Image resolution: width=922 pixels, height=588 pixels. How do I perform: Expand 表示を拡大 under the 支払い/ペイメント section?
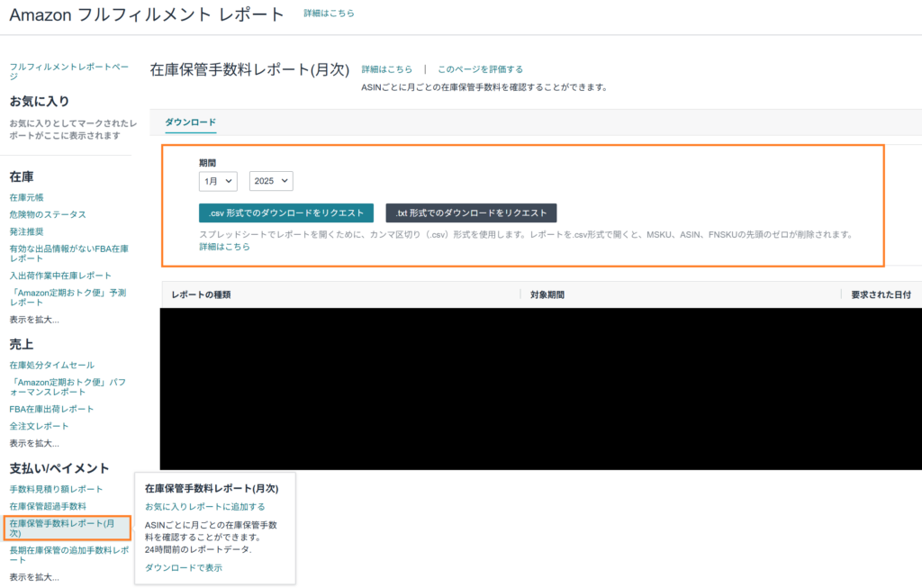pyautogui.click(x=34, y=577)
